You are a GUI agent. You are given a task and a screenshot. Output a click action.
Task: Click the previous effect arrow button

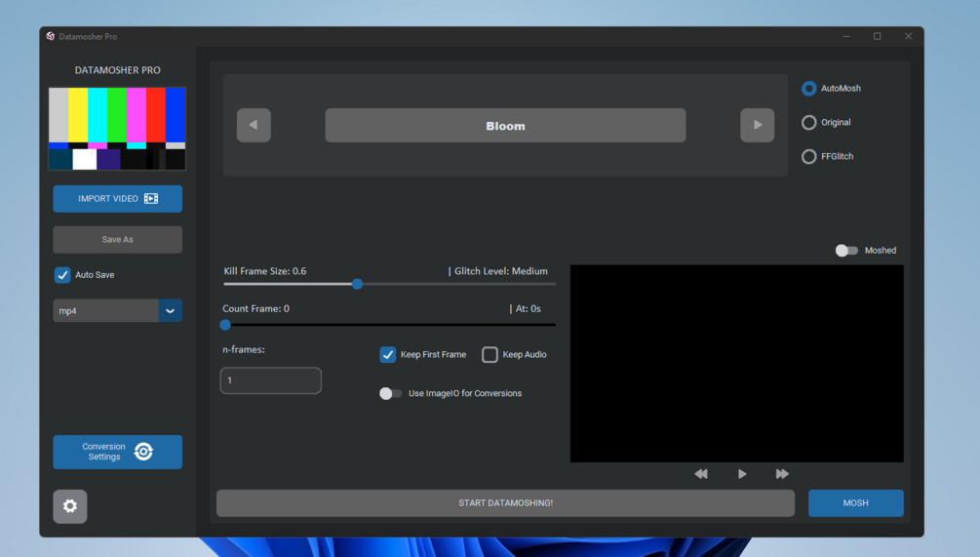point(254,125)
